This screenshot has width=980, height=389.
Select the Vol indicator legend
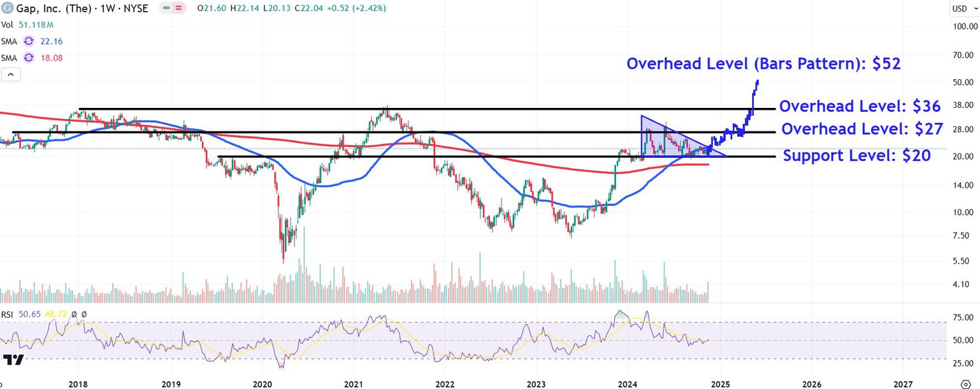(6, 24)
